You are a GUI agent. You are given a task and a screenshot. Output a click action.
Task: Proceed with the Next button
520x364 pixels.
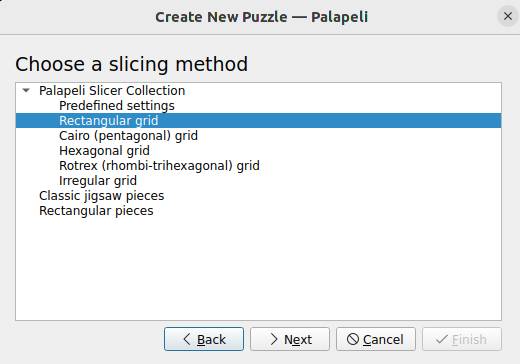290,339
